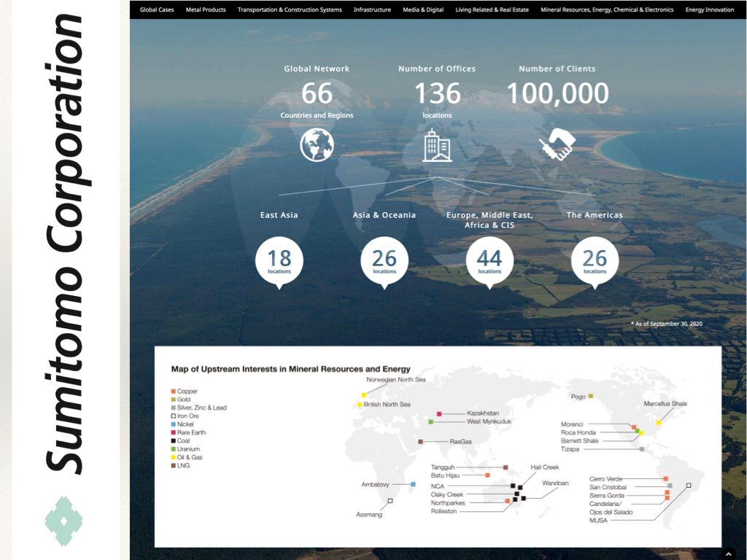The height and width of the screenshot is (560, 747).
Task: Click the Copper legend swatch
Action: [x=174, y=392]
